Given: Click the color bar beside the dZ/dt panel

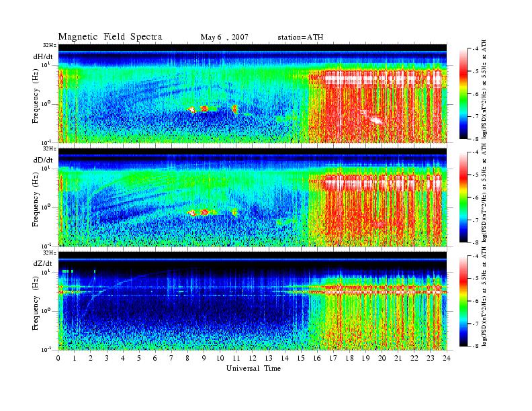Looking at the screenshot, I should point(463,301).
